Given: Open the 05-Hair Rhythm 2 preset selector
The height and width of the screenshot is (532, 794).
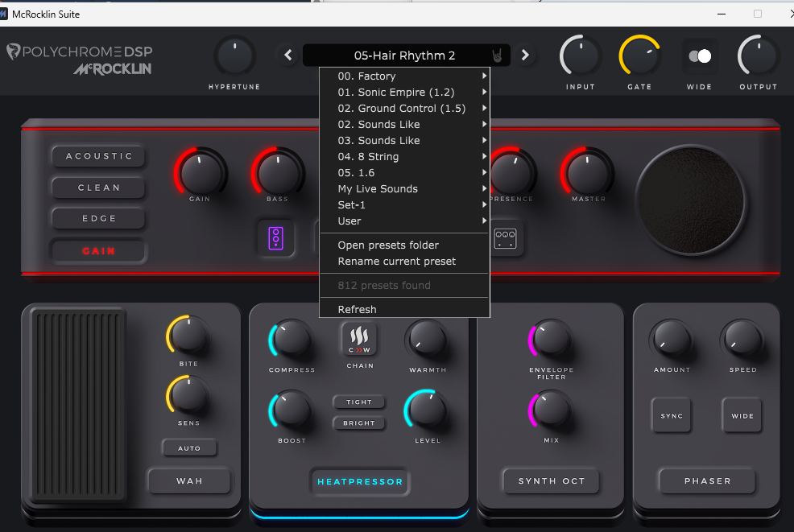Looking at the screenshot, I should 405,56.
